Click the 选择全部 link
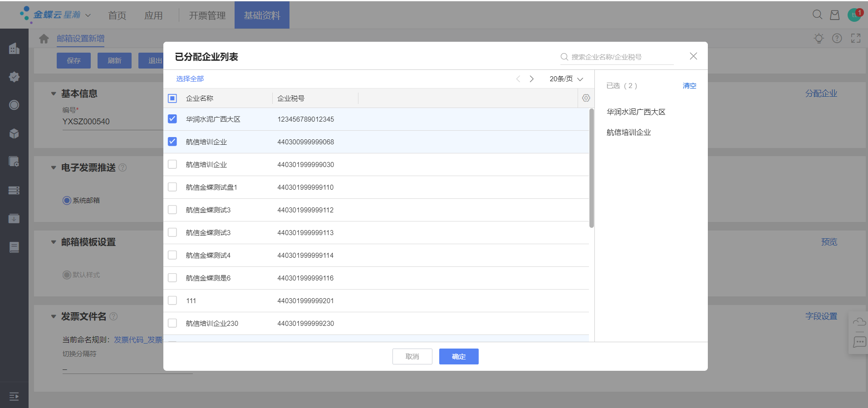The height and width of the screenshot is (408, 868). pyautogui.click(x=190, y=79)
